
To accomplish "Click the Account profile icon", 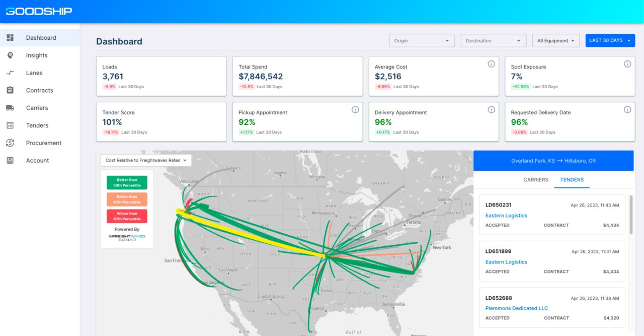I will (10, 160).
